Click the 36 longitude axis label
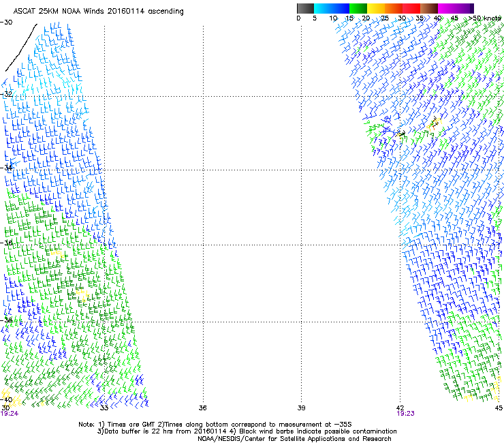 pos(202,408)
